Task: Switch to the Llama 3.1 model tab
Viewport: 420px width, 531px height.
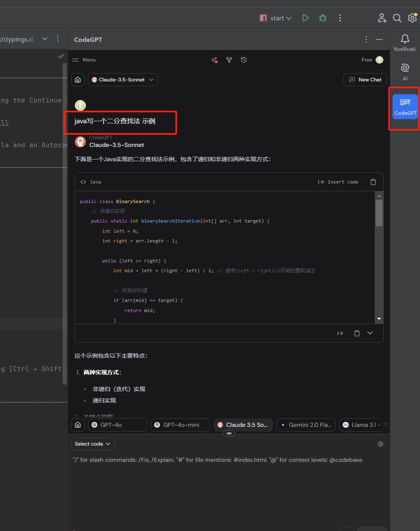Action: [364, 425]
